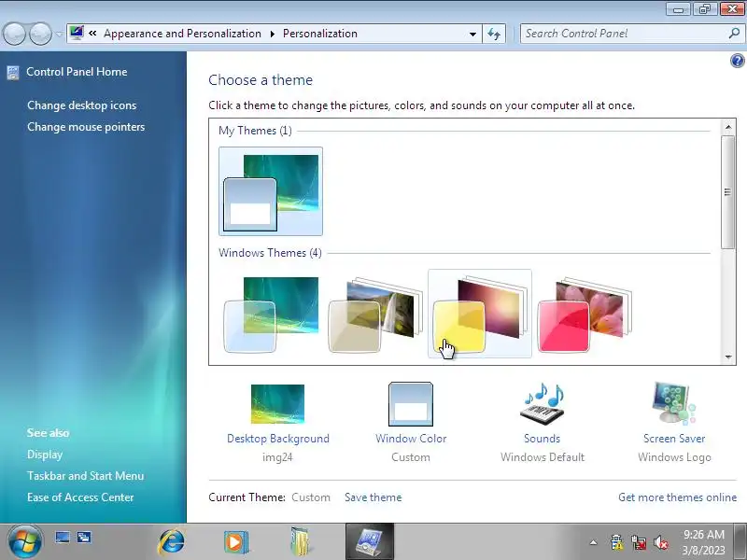Open the Display link under See also
Viewport: 747px width, 560px height.
45,455
